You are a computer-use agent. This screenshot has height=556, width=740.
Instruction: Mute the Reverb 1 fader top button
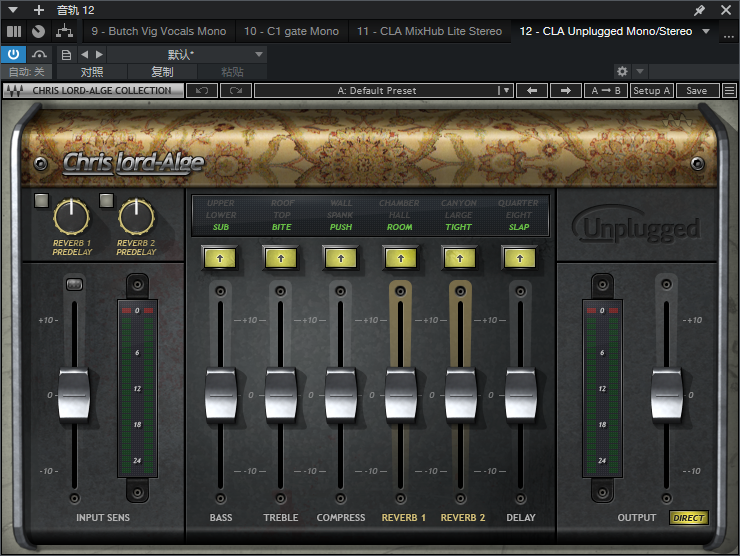click(401, 291)
